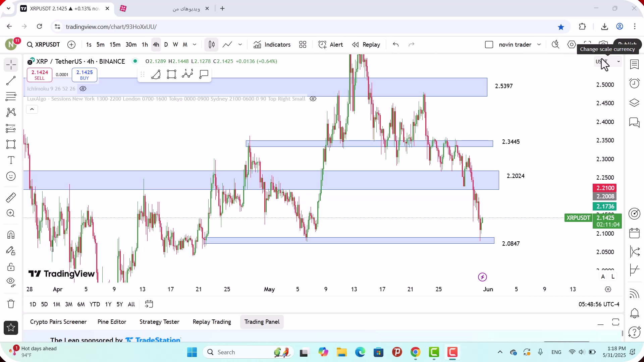644x362 pixels.
Task: Switch to the 1h timeframe
Action: 145,45
